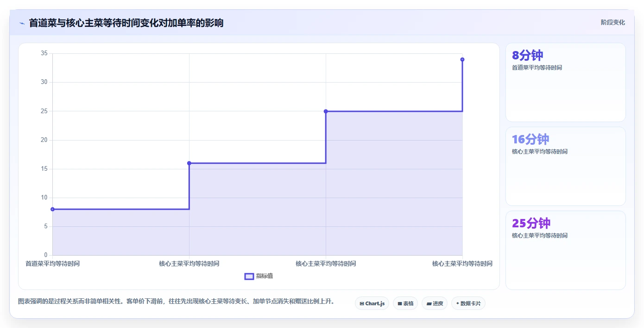Open the 16分钟 data card

[565, 166]
